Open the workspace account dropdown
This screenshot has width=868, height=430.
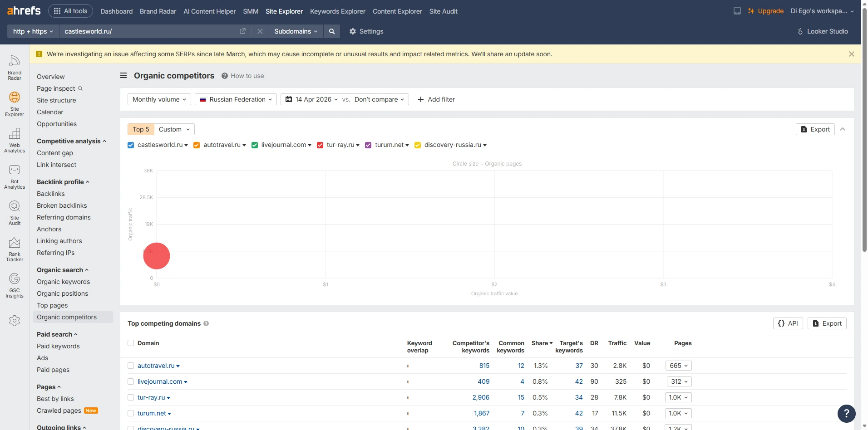[822, 11]
